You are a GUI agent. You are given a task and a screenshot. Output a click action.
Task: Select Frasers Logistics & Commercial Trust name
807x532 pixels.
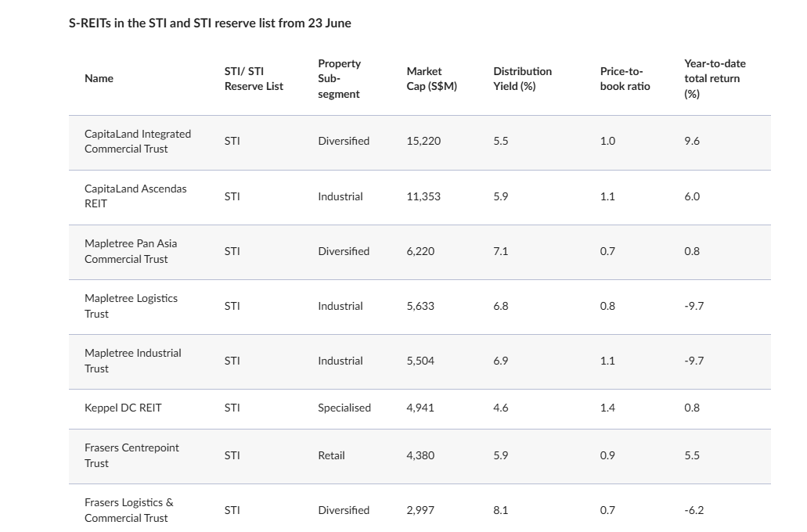tap(129, 510)
